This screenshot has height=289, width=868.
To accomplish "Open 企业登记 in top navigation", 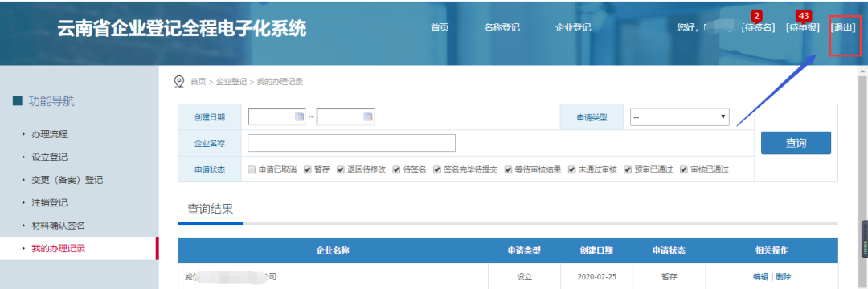I will [573, 27].
